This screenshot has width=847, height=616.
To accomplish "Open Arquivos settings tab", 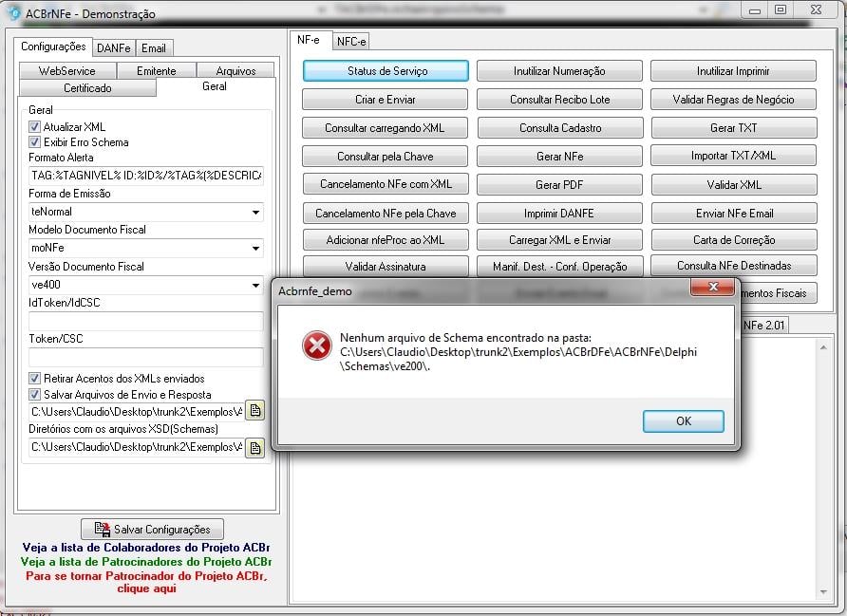I will pos(236,71).
